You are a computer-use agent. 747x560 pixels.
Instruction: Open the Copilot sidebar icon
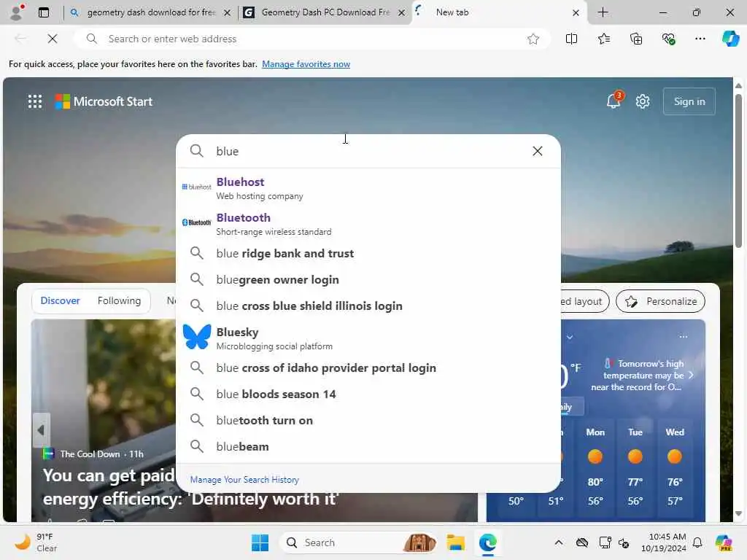(730, 39)
